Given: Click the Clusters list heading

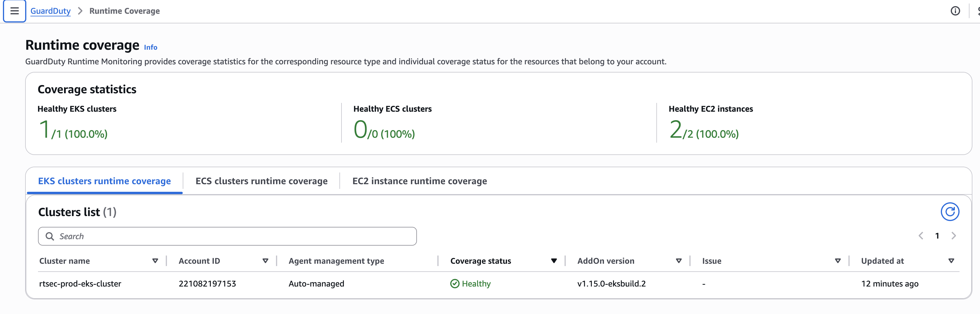Looking at the screenshot, I should (77, 212).
